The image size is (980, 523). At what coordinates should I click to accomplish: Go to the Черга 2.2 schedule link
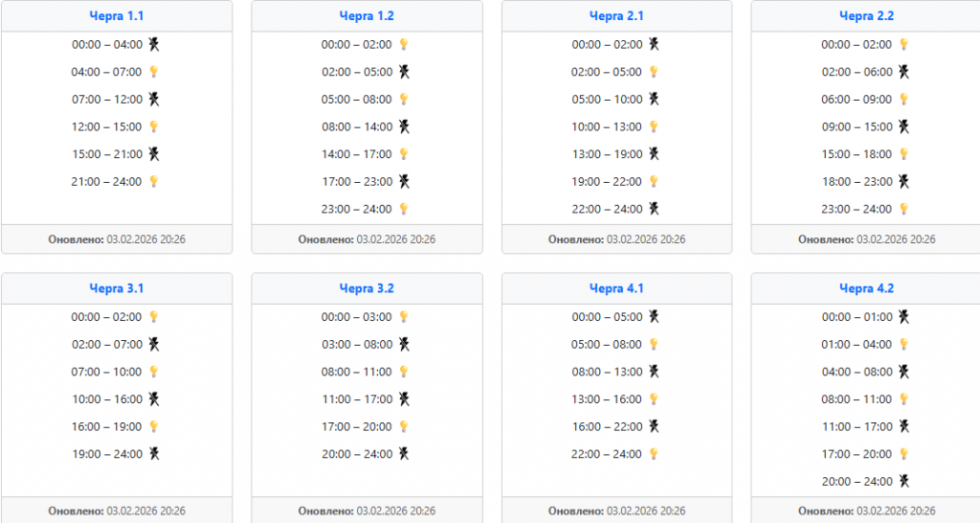[866, 16]
